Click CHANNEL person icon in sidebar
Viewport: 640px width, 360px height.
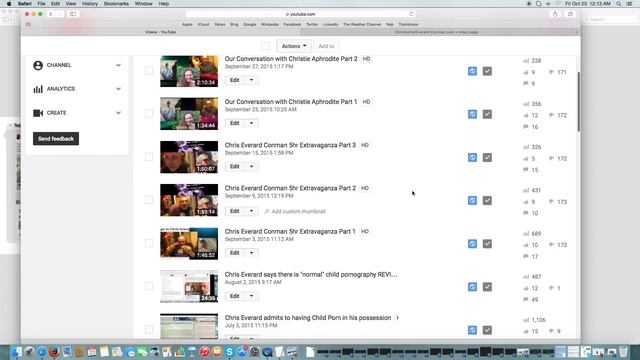click(x=38, y=65)
